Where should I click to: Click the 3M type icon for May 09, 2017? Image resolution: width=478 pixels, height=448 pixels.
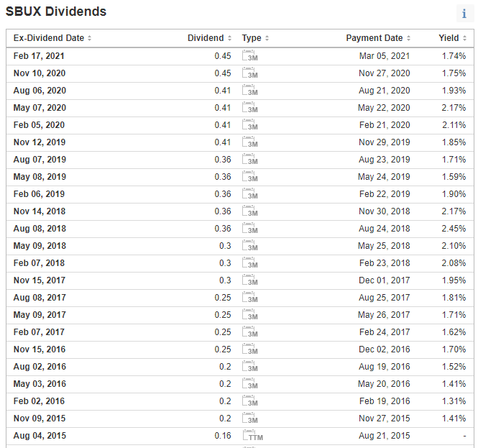tap(250, 315)
